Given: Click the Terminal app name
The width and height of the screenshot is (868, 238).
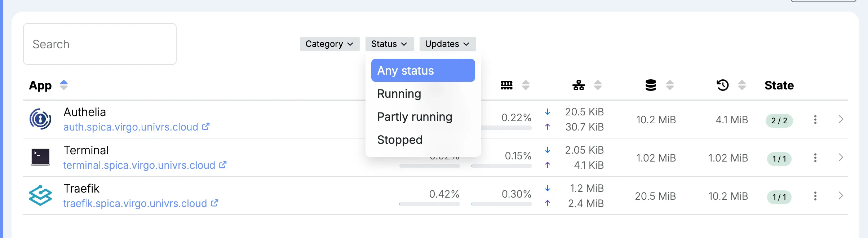Looking at the screenshot, I should coord(86,150).
